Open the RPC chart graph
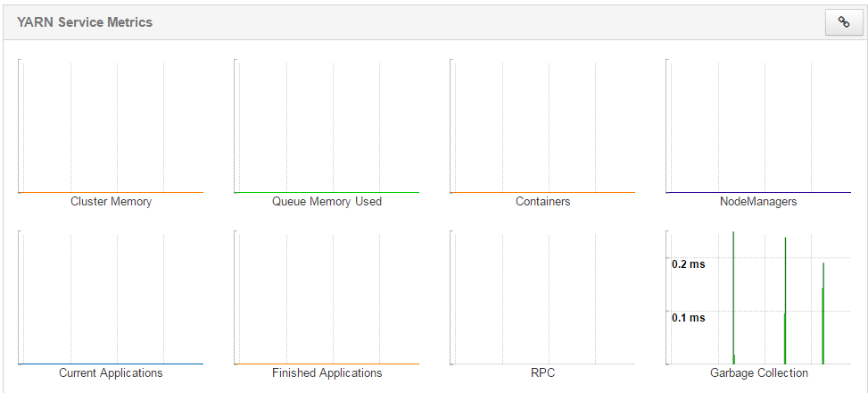This screenshot has width=868, height=393. click(x=542, y=297)
